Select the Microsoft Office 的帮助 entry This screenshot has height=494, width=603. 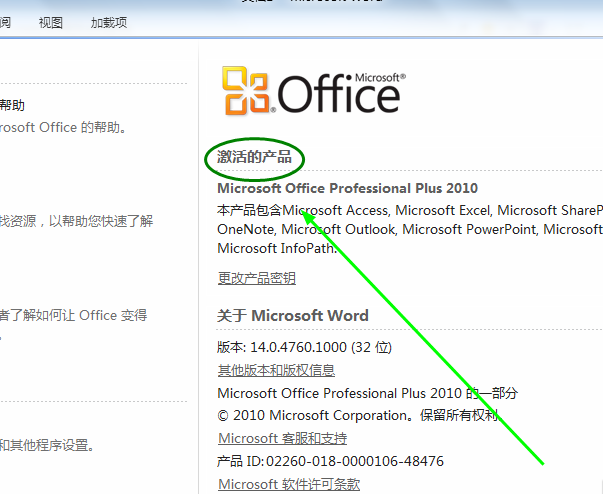70,127
